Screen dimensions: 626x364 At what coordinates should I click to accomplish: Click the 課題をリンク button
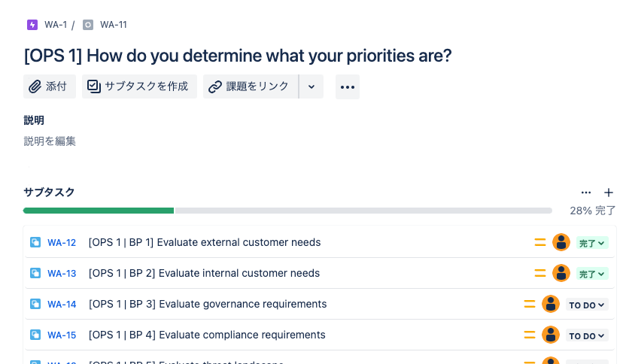251,86
